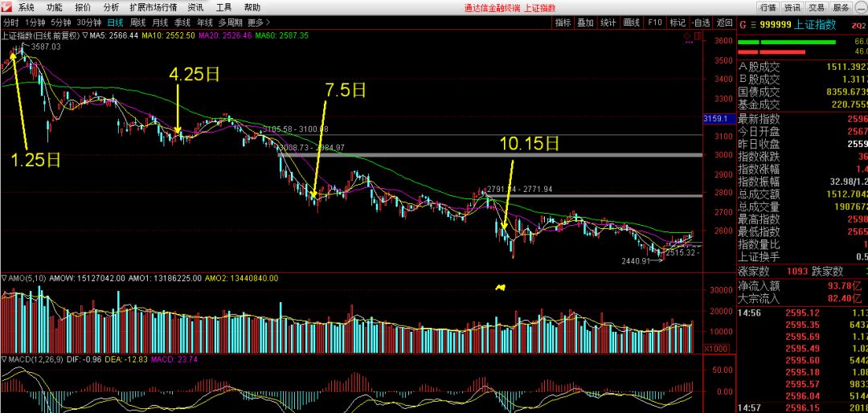Switch to 分时 intraday period
The width and height of the screenshot is (868, 413).
10,22
